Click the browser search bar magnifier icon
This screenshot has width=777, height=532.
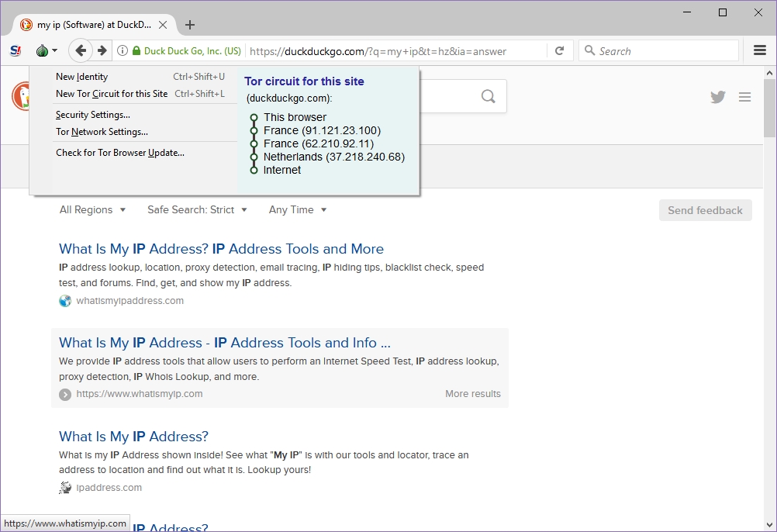[589, 50]
